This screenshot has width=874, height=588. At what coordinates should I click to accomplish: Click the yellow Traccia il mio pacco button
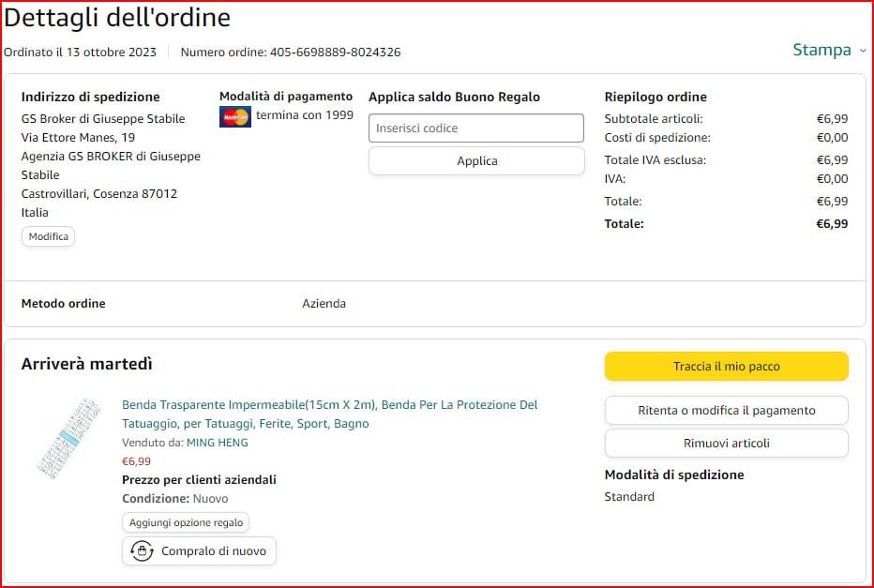[x=726, y=367]
